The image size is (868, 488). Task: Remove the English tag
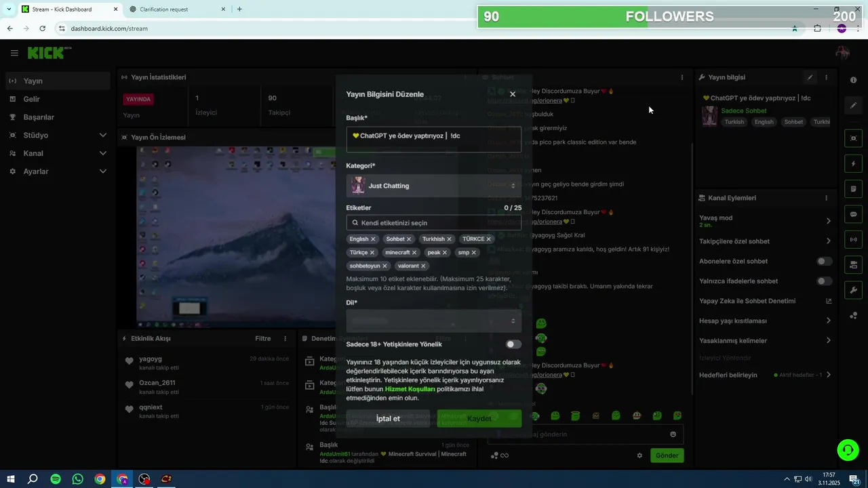(373, 239)
